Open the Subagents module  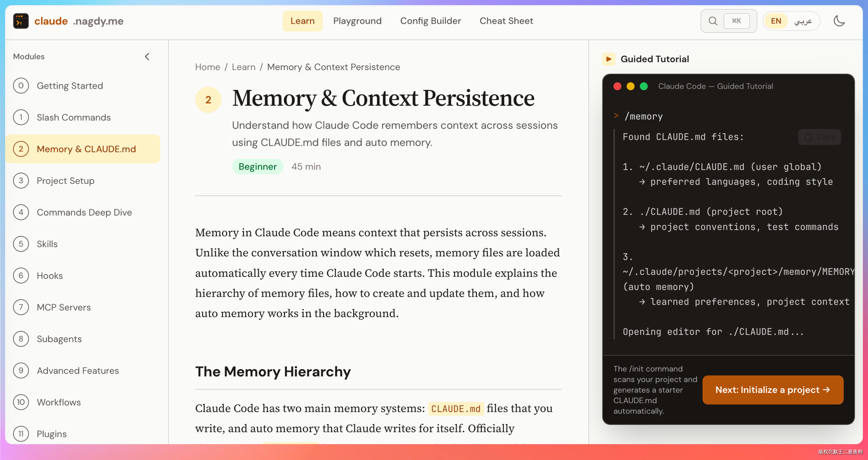(x=83, y=339)
